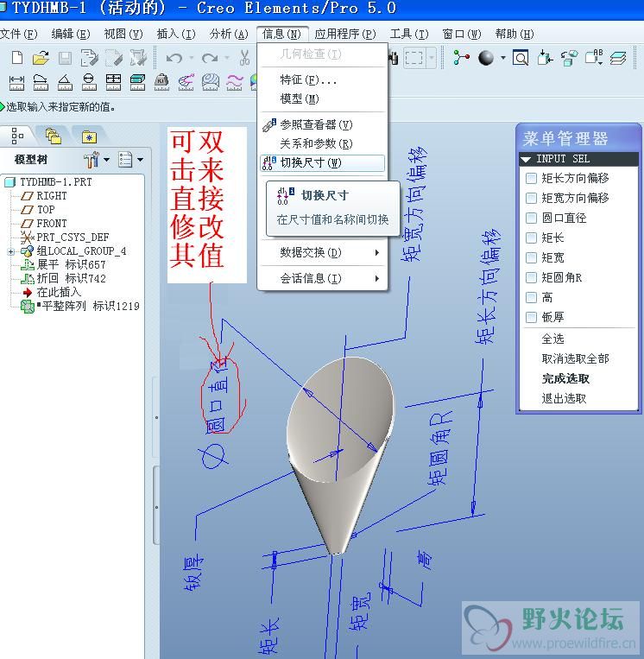Screen dimensions: 644x659
Task: Open the Shaded Curvature analysis icon
Action: [211, 82]
